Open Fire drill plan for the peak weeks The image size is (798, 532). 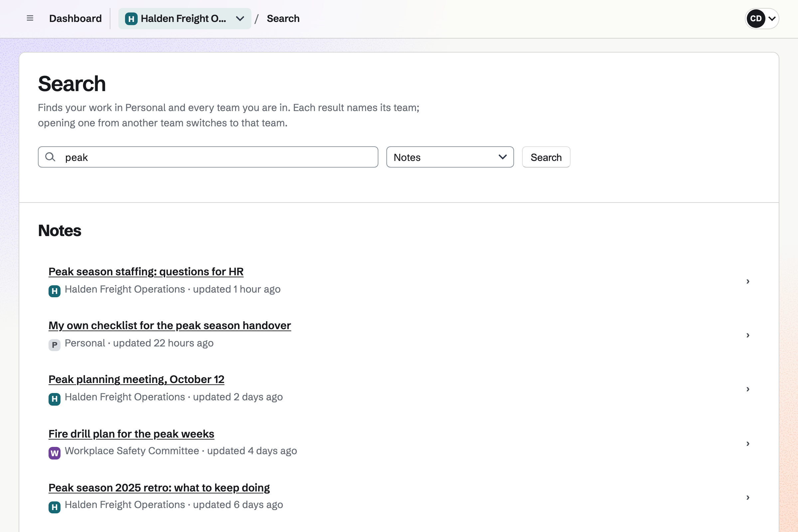[x=131, y=434]
